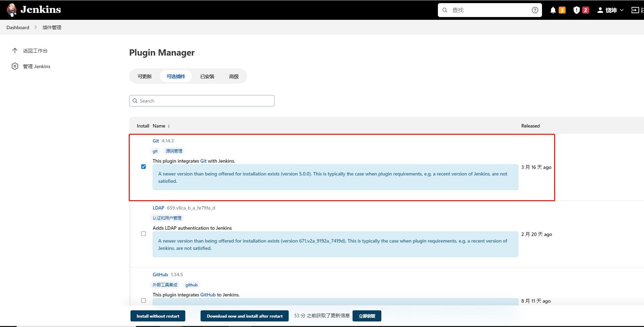The width and height of the screenshot is (644, 327).
Task: Expand the user menu dropdown chevron
Action: (621, 10)
